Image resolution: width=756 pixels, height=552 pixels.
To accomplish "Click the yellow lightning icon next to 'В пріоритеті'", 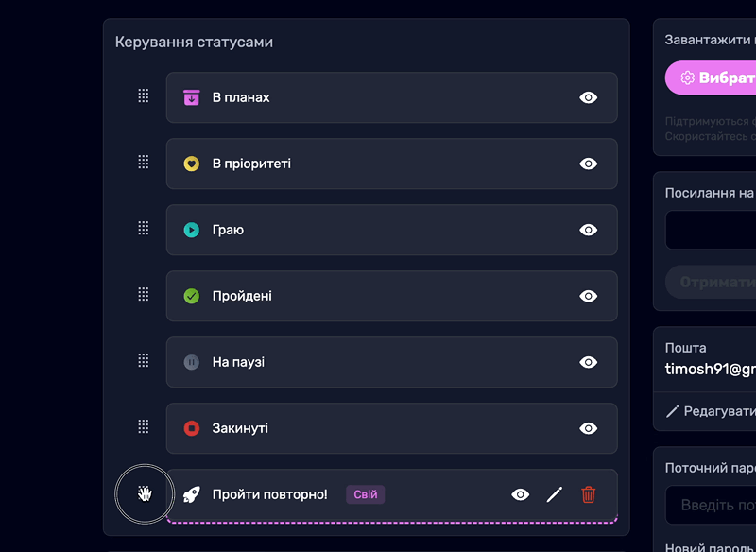I will pos(192,164).
